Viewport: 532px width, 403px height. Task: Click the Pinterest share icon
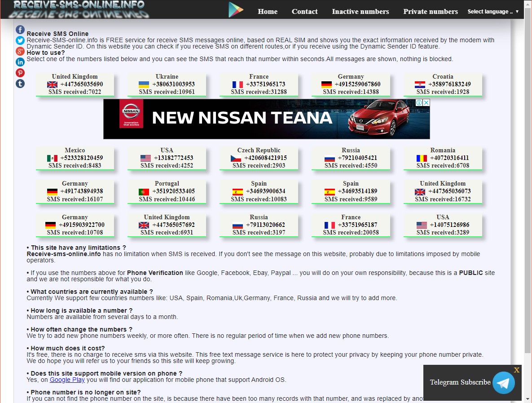point(20,73)
